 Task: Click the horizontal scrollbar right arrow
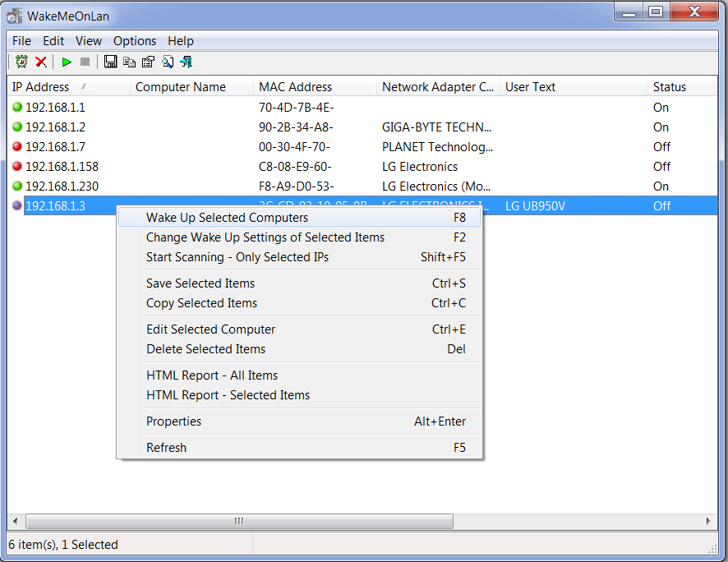[x=708, y=521]
